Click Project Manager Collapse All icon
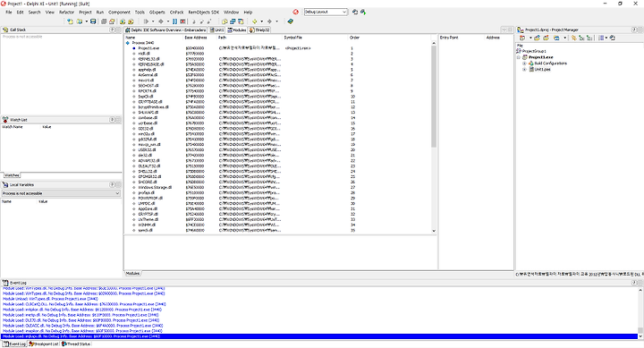This screenshot has height=348, width=644. pos(589,38)
